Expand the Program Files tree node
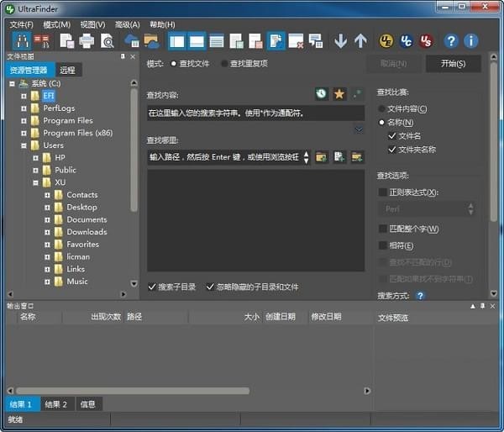504x432 pixels. pos(24,120)
